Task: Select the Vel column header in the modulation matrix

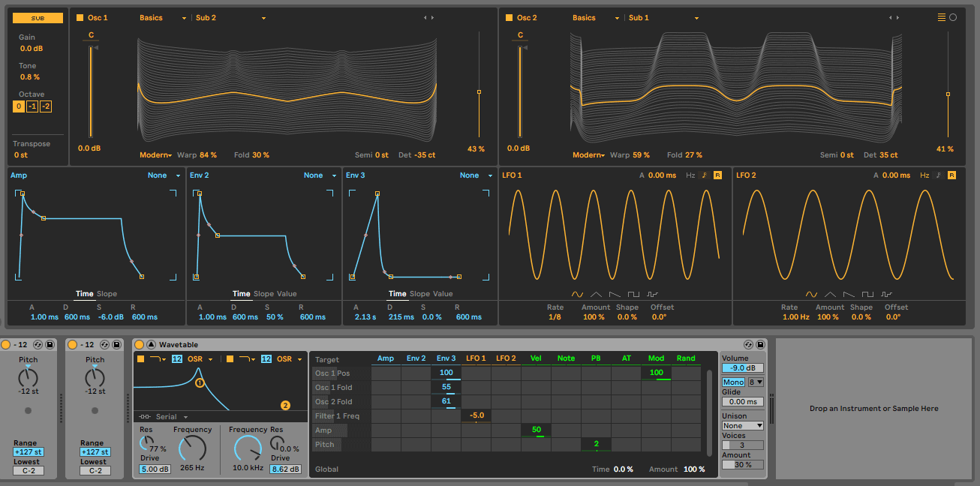Action: click(x=536, y=358)
